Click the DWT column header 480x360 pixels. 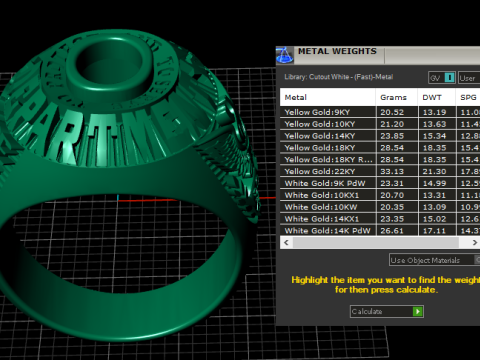pyautogui.click(x=437, y=97)
